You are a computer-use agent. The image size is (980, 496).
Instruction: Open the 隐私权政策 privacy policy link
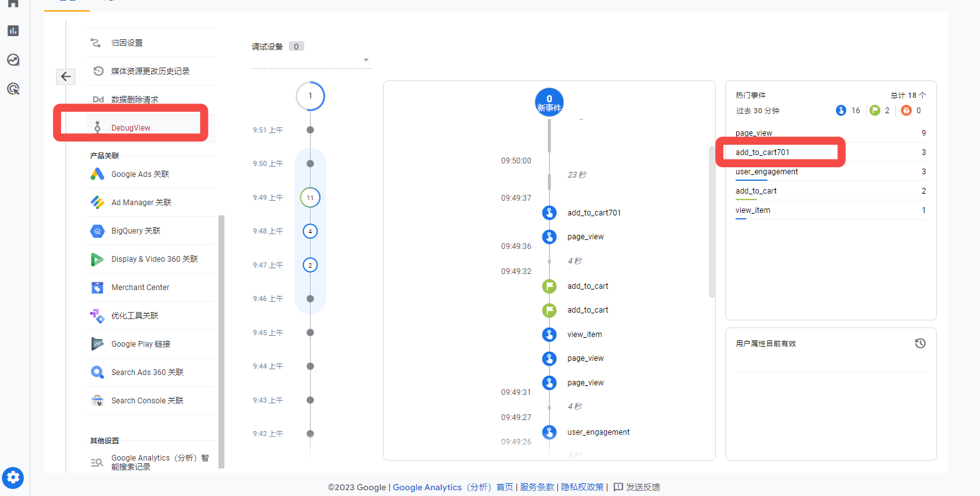[582, 487]
